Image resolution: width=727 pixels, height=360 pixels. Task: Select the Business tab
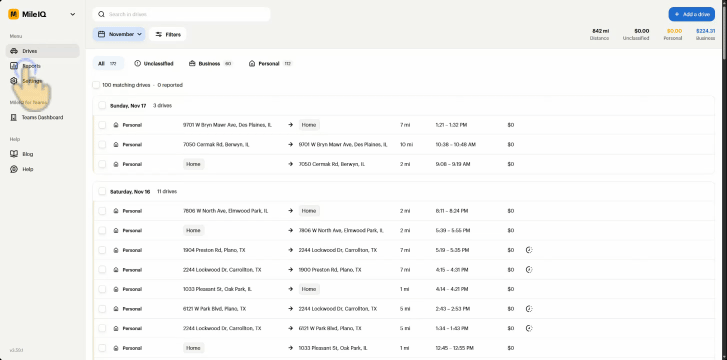[210, 64]
